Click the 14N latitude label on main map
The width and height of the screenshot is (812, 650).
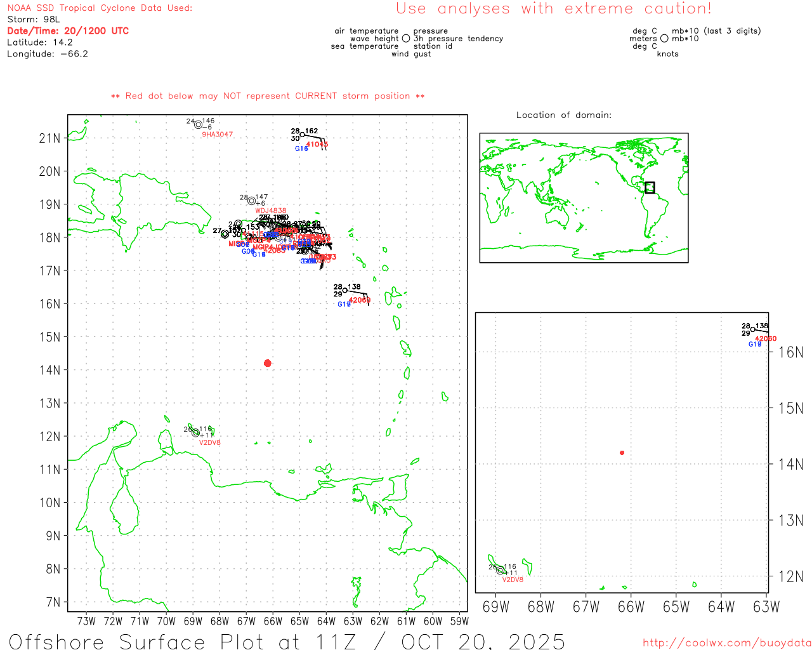[x=50, y=370]
